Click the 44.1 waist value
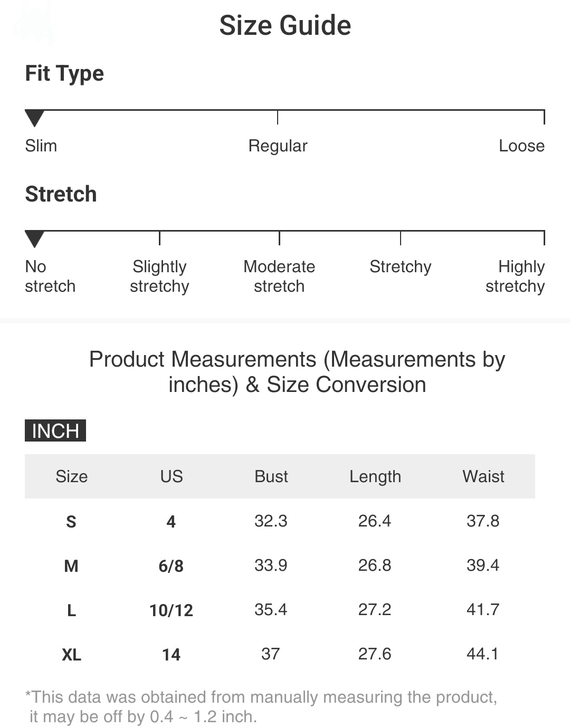 482,654
